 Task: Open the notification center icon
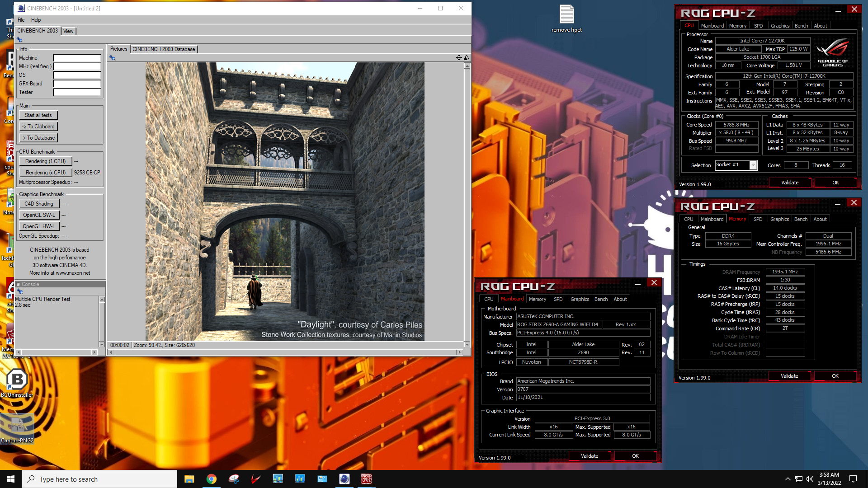(853, 479)
